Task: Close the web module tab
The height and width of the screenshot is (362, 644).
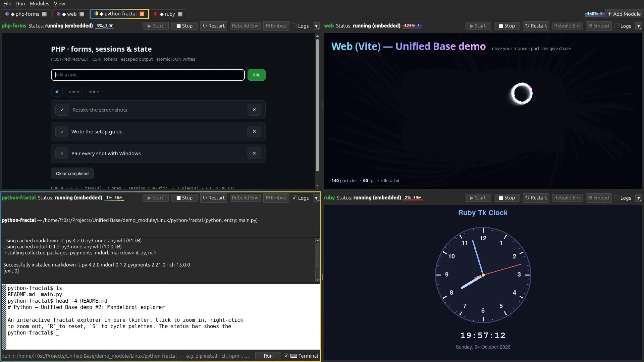Action: coord(82,14)
